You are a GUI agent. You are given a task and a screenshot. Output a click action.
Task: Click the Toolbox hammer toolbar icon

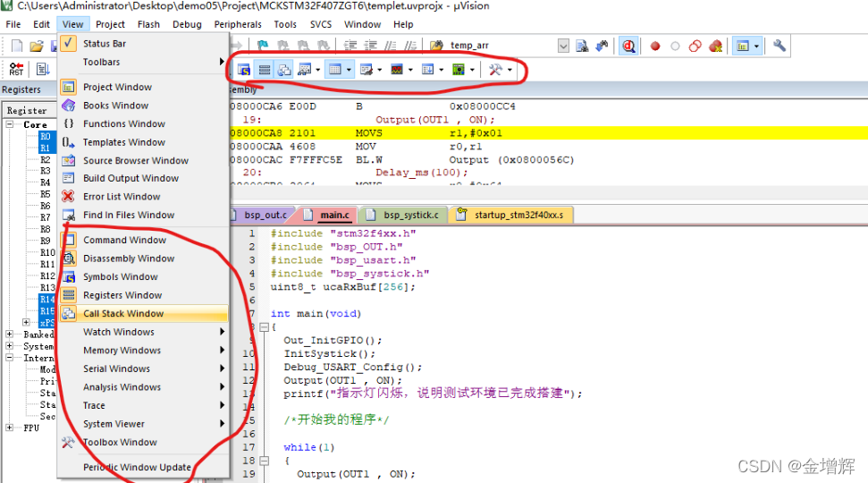pos(495,70)
